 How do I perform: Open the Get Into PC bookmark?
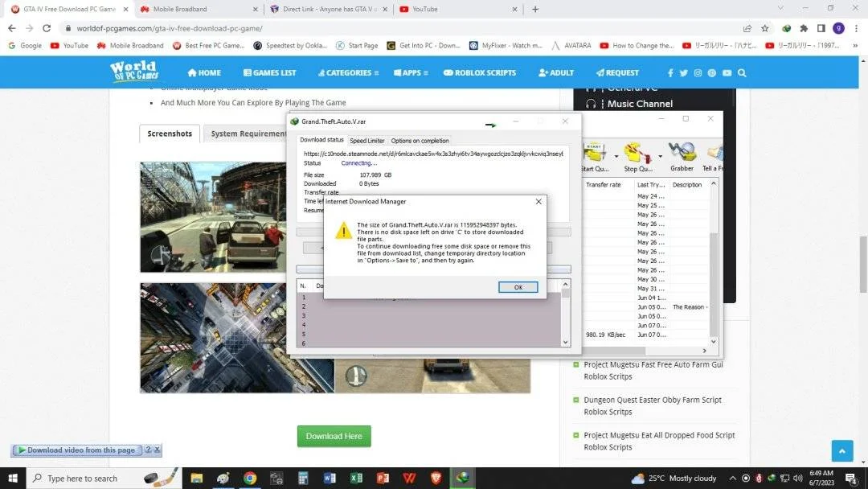coord(424,45)
